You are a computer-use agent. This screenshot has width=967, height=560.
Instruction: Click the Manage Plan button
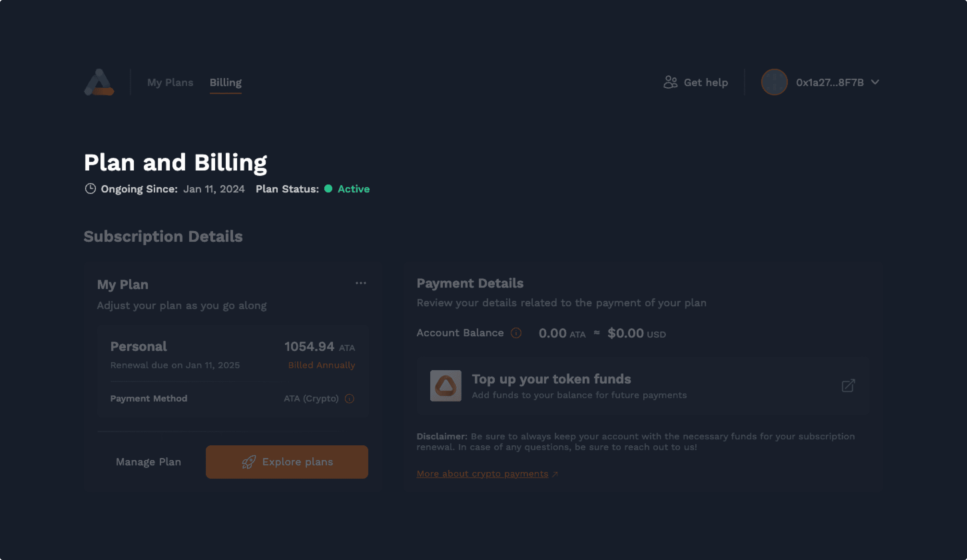(x=149, y=462)
